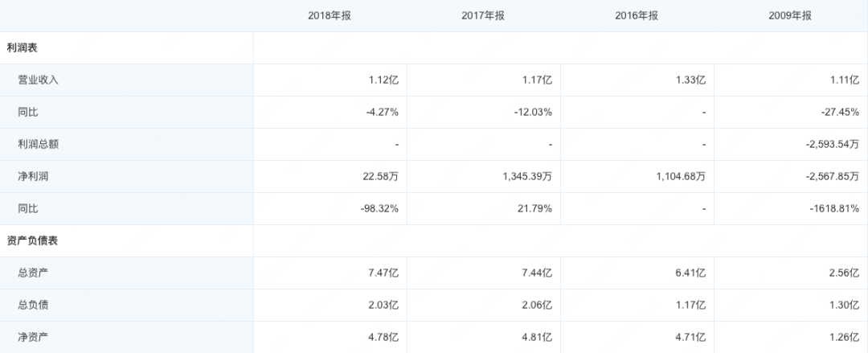
Task: Select the 营业收入 row label
Action: (39, 80)
